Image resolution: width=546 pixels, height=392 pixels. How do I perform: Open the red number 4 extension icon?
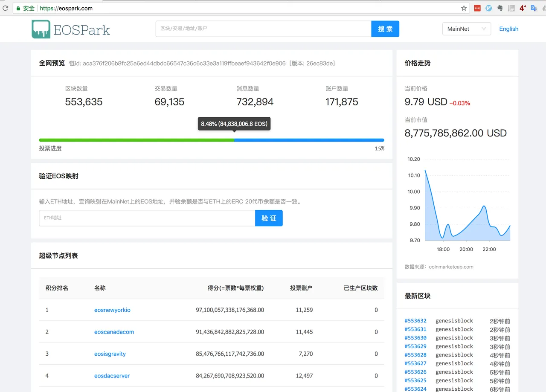(x=523, y=8)
